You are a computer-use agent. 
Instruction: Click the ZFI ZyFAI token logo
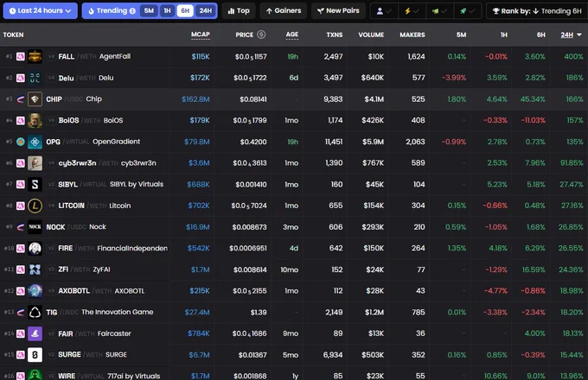tap(35, 269)
